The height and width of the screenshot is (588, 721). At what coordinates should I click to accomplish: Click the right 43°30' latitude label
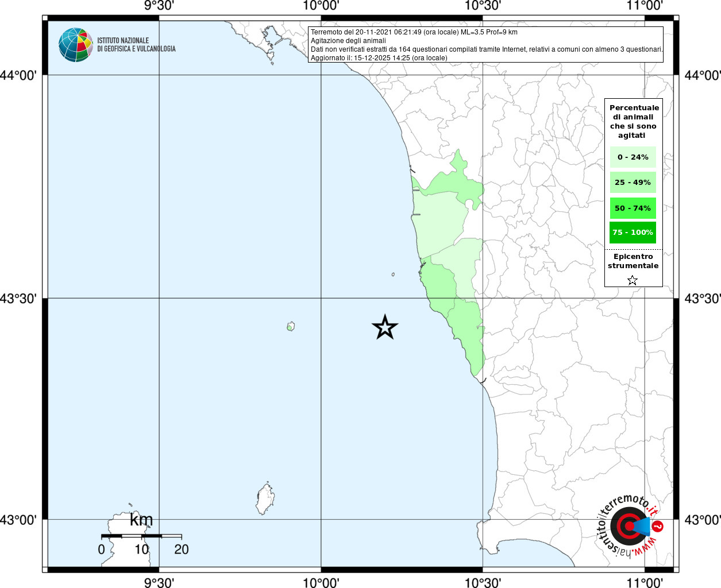click(703, 299)
